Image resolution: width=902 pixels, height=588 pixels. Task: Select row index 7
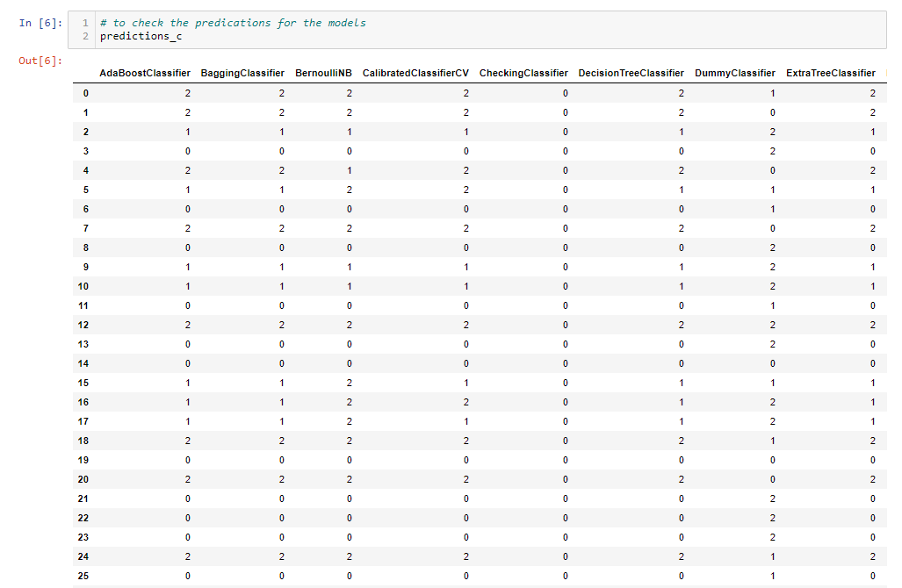pos(86,228)
